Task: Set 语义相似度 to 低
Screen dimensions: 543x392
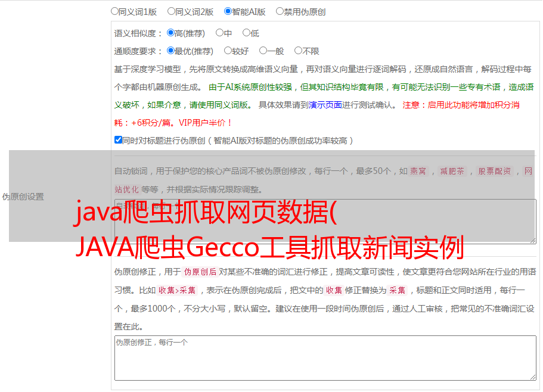Action: coord(246,33)
